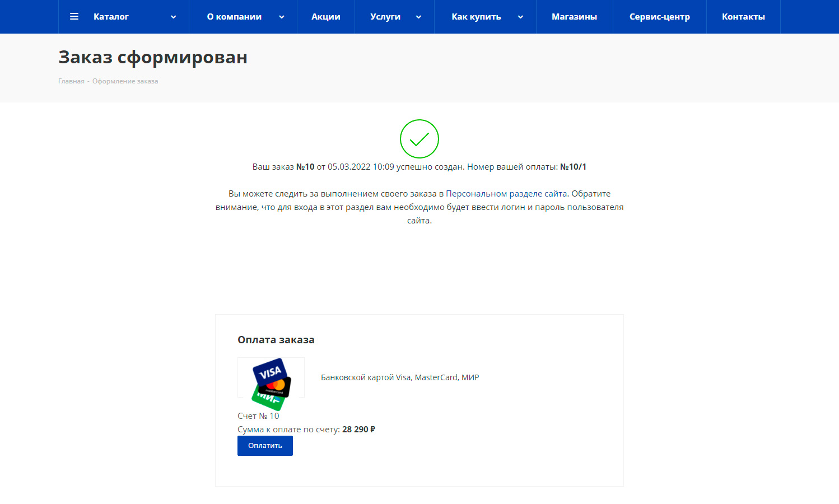Click the Главная breadcrumb link

71,81
